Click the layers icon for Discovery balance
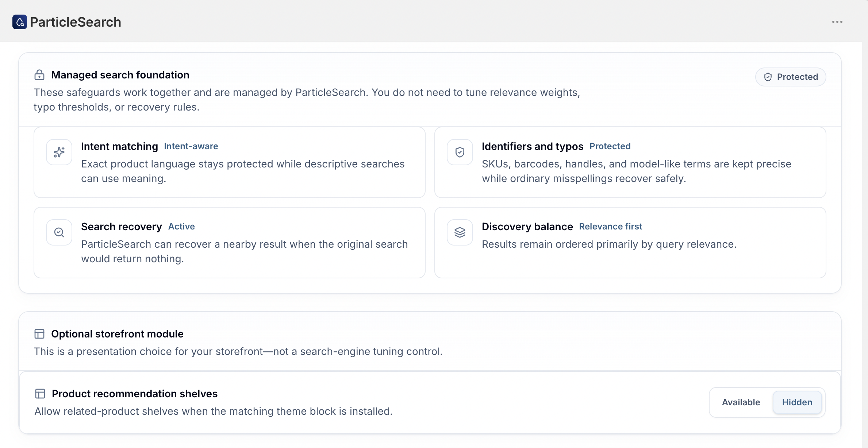The image size is (868, 448). click(x=460, y=232)
